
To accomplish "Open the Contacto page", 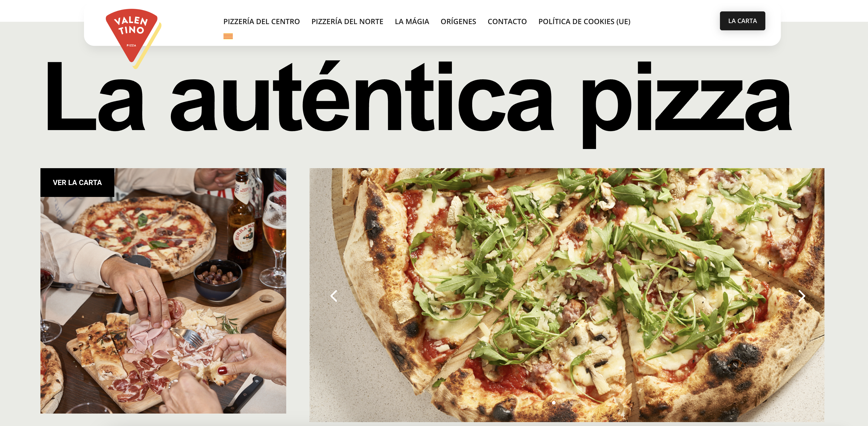I will point(507,21).
